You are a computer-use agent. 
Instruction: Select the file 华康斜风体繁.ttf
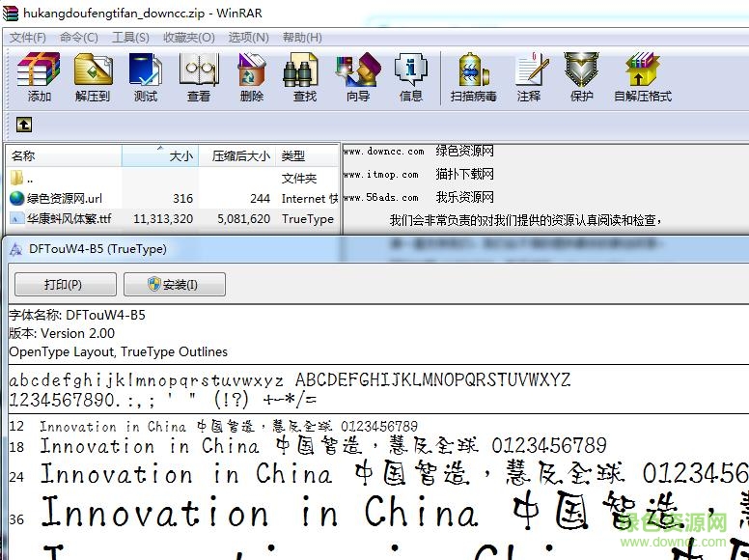click(x=69, y=219)
